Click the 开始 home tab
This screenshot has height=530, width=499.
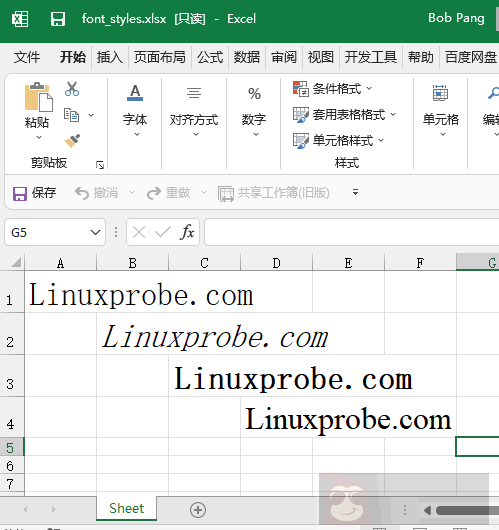(x=73, y=57)
